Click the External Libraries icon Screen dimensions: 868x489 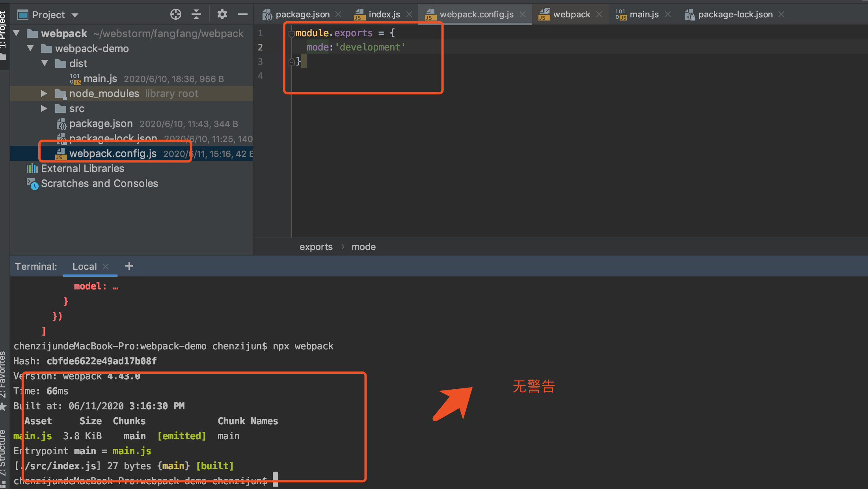click(x=32, y=169)
